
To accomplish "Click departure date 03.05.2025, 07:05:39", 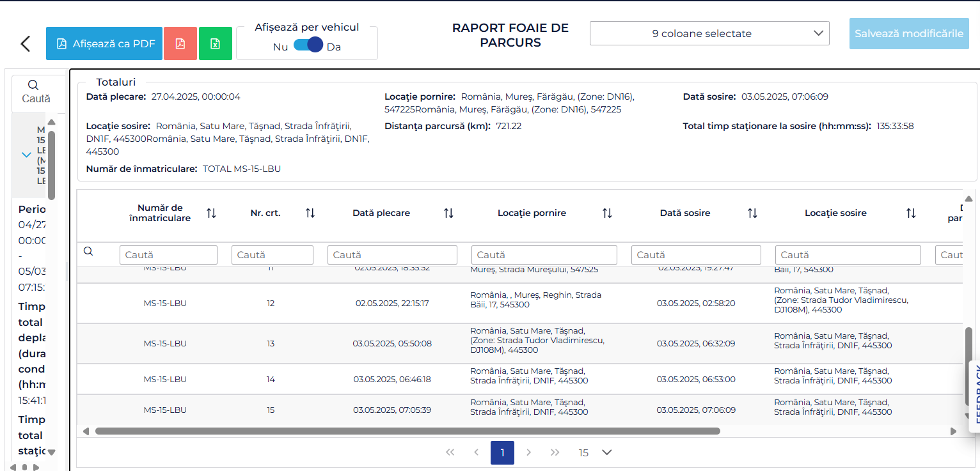I will (x=392, y=410).
